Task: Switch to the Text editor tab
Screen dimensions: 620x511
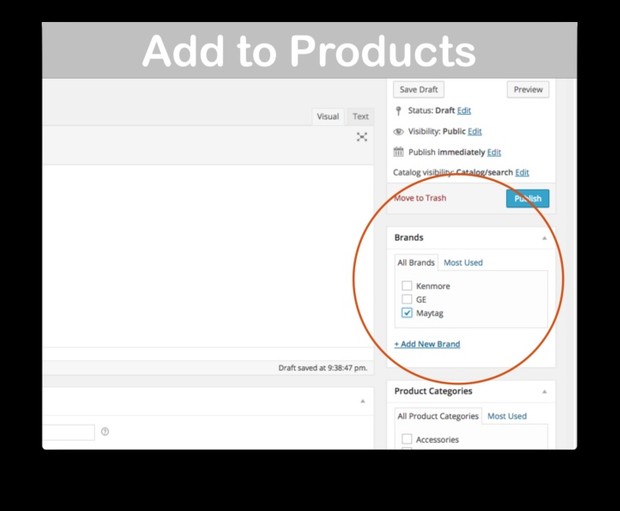Action: (360, 116)
